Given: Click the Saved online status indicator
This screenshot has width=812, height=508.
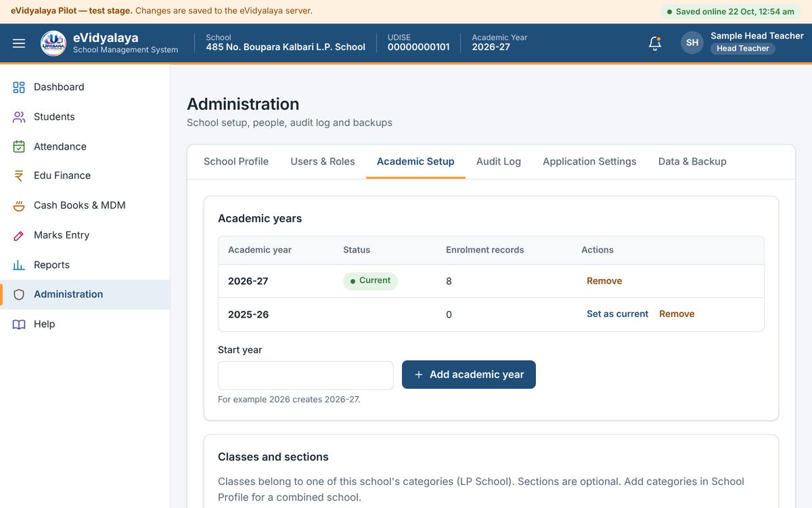Looking at the screenshot, I should (731, 12).
